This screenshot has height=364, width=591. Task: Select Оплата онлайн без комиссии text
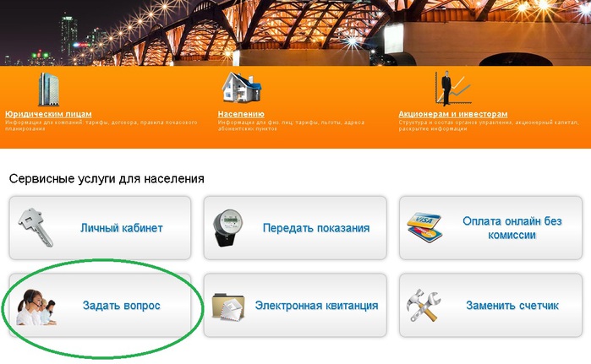(x=512, y=228)
